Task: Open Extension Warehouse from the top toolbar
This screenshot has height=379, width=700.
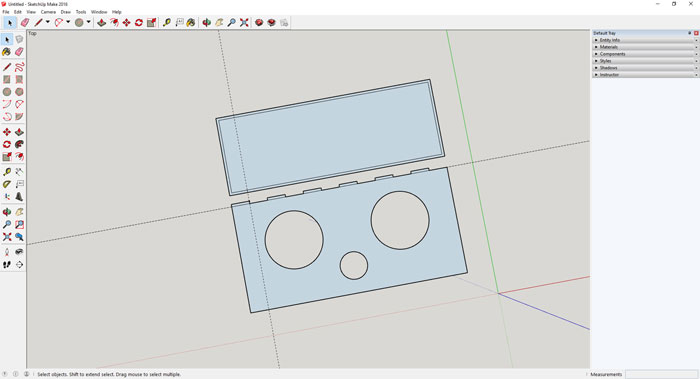Action: pyautogui.click(x=271, y=22)
